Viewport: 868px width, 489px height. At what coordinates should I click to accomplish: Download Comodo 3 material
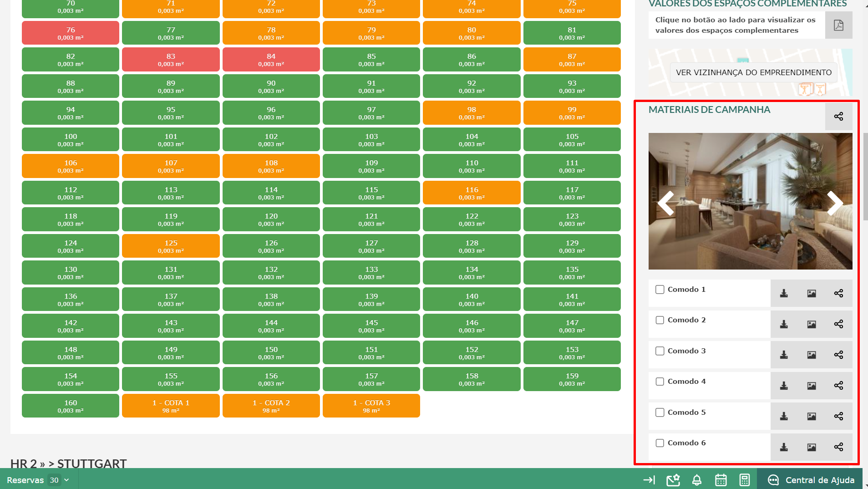point(784,355)
